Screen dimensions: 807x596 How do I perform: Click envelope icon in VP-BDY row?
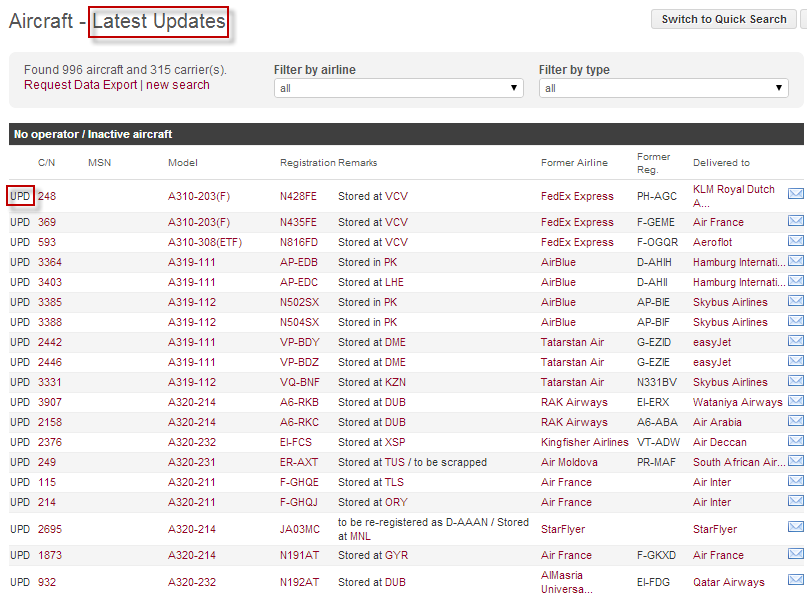[796, 342]
